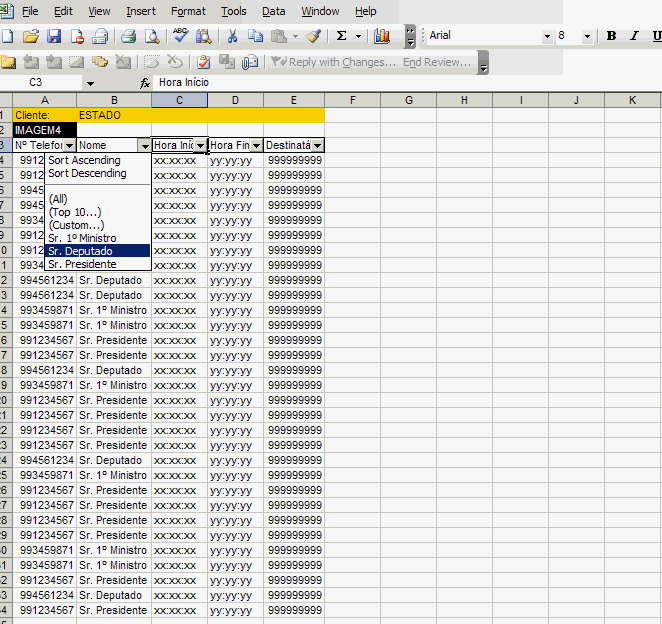
Task: Click the AutoSum sigma icon
Action: pyautogui.click(x=342, y=36)
